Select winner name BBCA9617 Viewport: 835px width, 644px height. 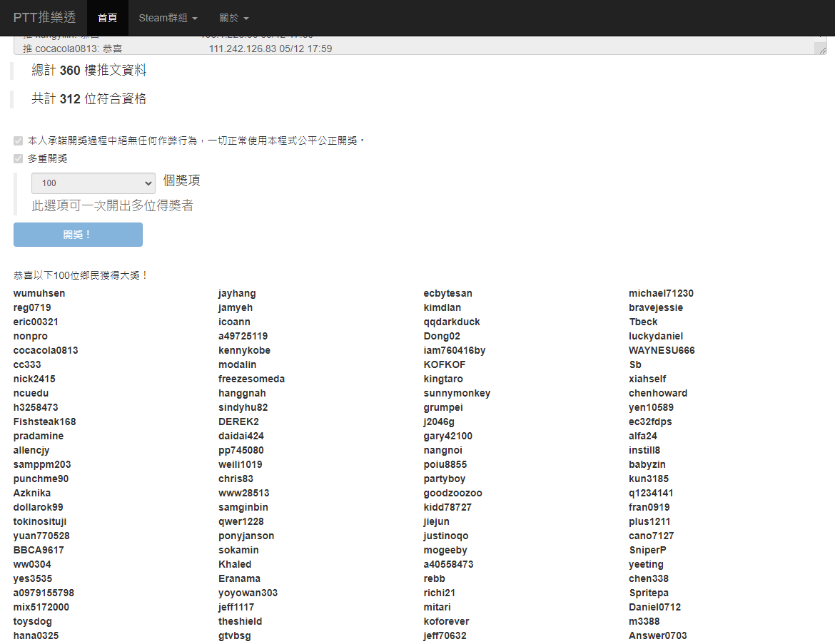pyautogui.click(x=39, y=550)
